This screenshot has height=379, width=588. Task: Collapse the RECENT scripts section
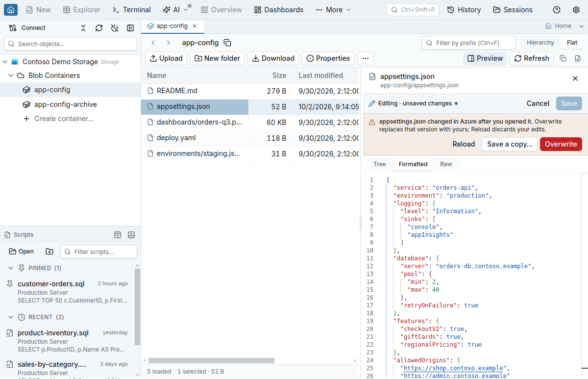11,317
